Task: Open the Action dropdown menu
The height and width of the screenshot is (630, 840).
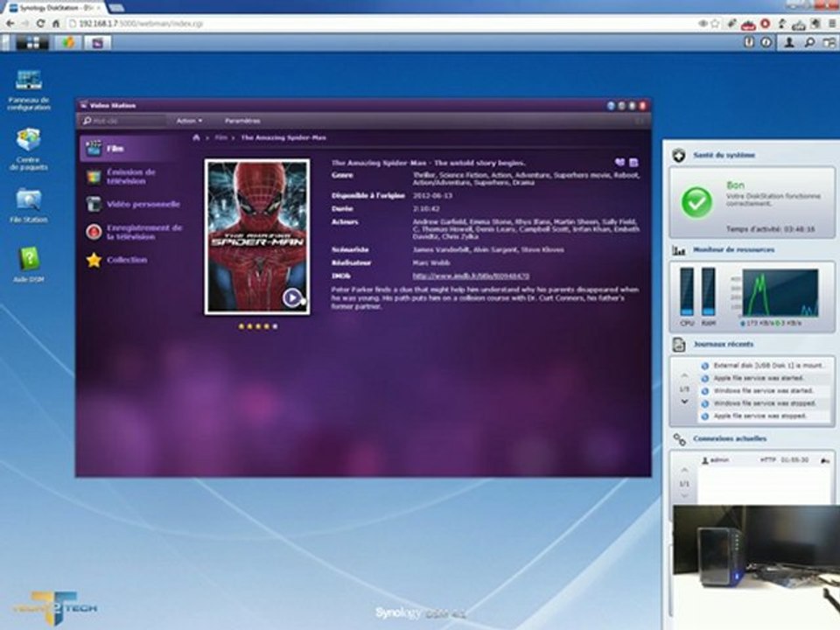Action: 189,121
